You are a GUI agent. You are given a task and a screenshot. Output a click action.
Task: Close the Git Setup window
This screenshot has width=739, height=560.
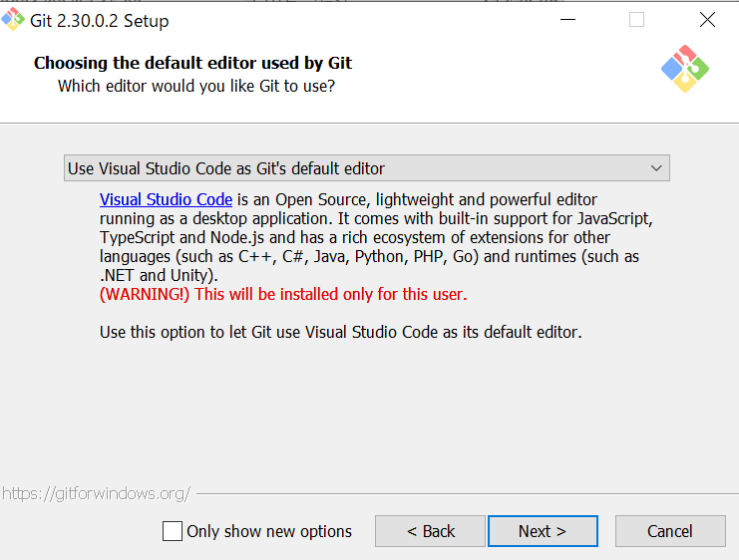coord(707,20)
